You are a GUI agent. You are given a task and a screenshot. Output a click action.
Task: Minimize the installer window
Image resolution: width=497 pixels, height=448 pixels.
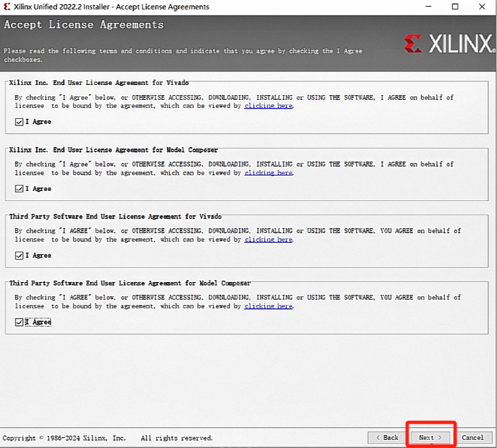[429, 7]
